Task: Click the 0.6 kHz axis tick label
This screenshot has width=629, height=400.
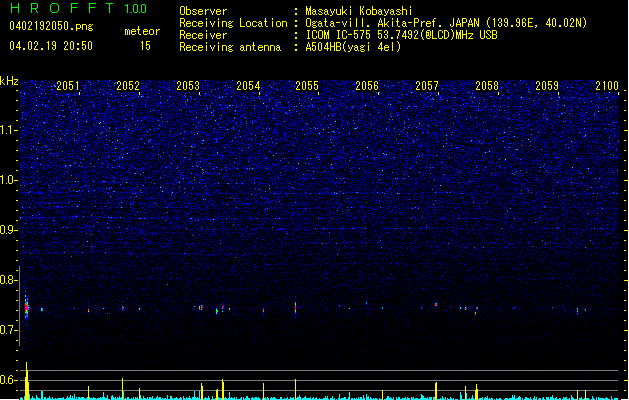Action: coord(9,380)
